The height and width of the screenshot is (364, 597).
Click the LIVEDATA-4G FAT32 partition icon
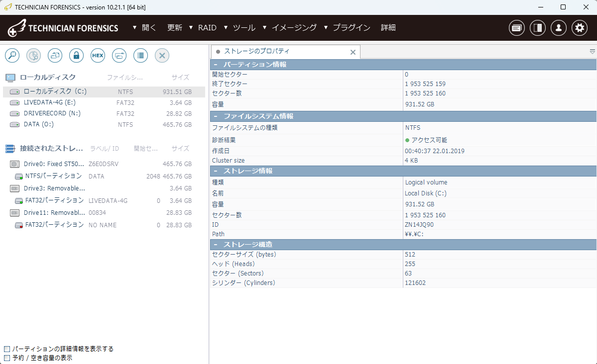click(18, 201)
